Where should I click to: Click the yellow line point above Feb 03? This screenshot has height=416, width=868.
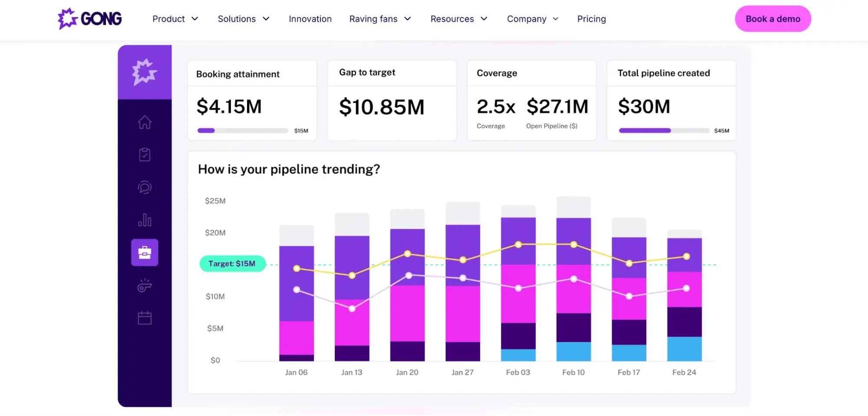pyautogui.click(x=518, y=244)
